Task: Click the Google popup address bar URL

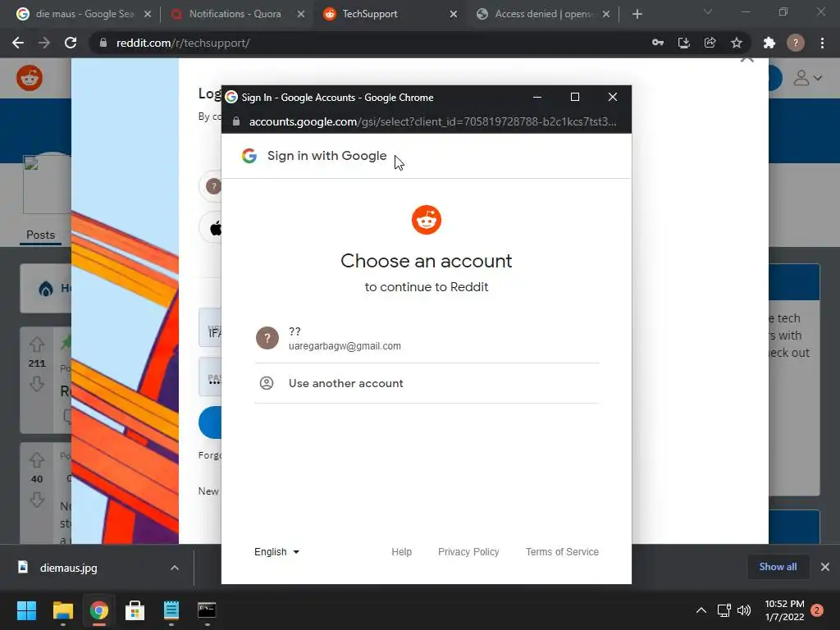Action: [432, 121]
